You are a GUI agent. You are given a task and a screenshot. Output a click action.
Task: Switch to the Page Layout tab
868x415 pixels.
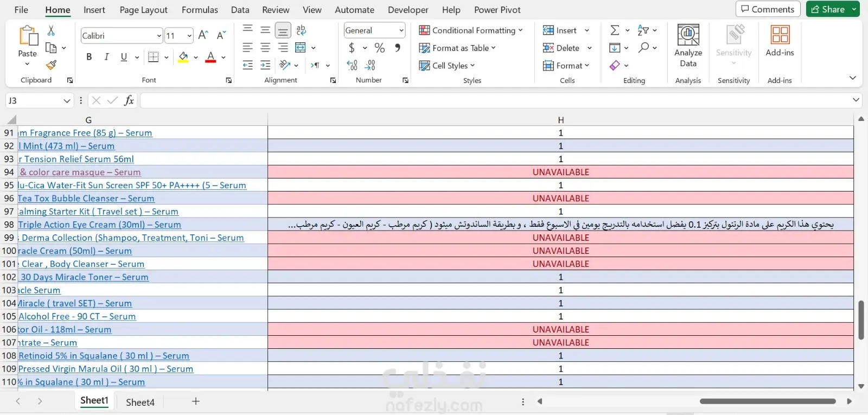[144, 10]
